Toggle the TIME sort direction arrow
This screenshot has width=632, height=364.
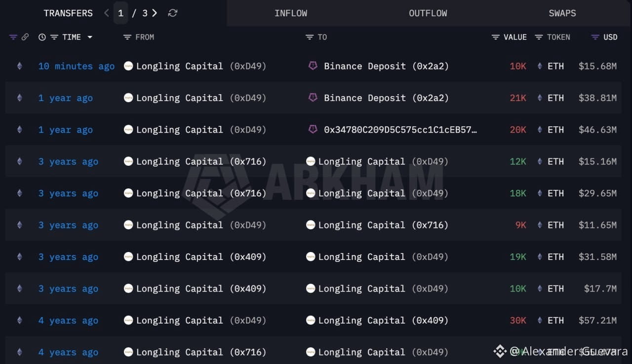pyautogui.click(x=90, y=37)
